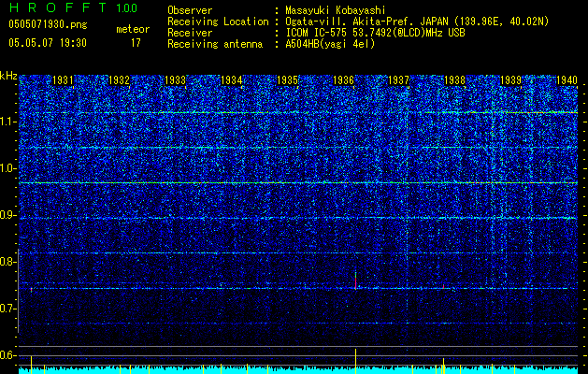Click the gray vertical range bar at left edge

pyautogui.click(x=19, y=291)
